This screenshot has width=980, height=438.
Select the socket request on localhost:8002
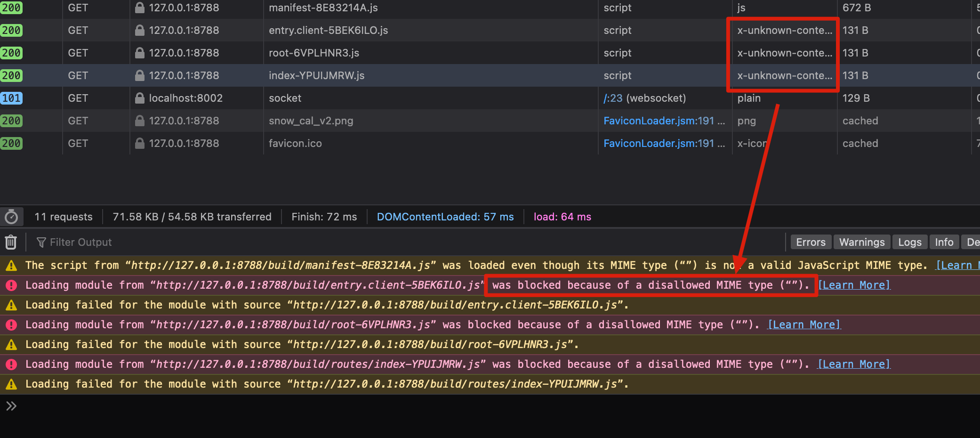285,98
